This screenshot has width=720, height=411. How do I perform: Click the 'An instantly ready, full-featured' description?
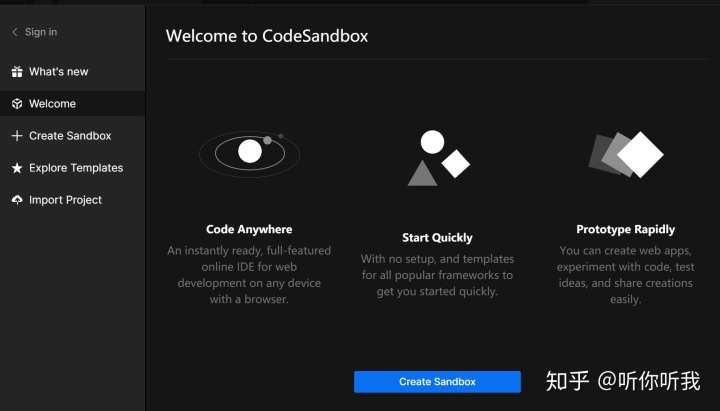(249, 275)
